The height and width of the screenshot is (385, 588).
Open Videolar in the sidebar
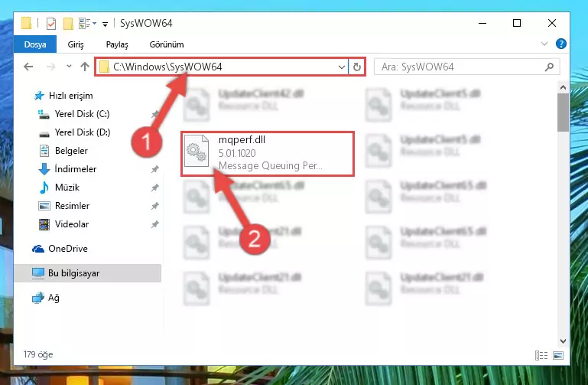click(72, 224)
